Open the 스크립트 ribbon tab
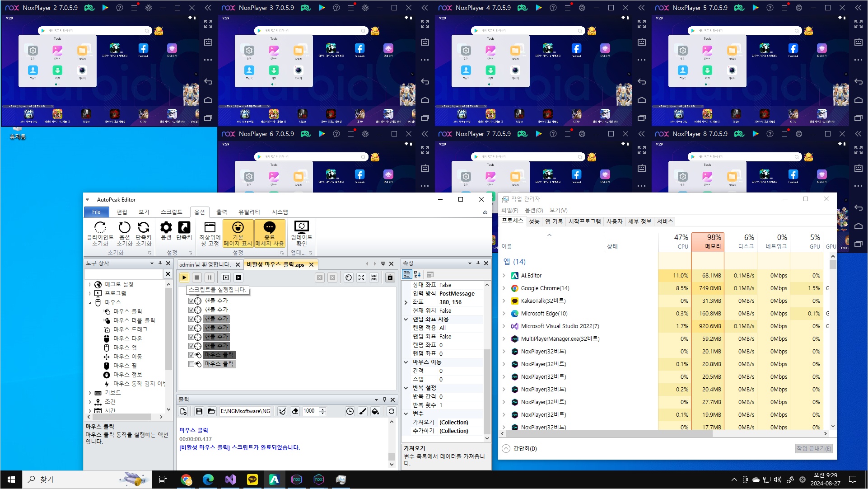This screenshot has width=868, height=489. click(x=171, y=212)
